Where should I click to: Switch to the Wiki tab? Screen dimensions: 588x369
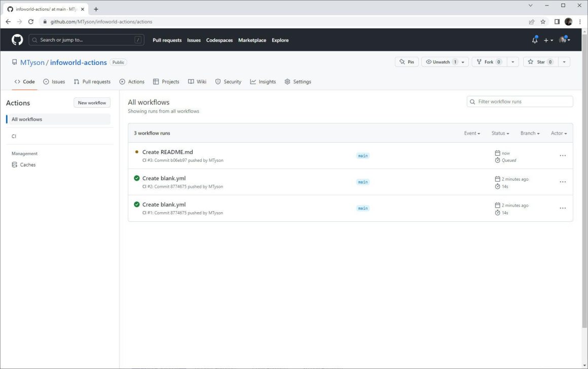(x=197, y=81)
